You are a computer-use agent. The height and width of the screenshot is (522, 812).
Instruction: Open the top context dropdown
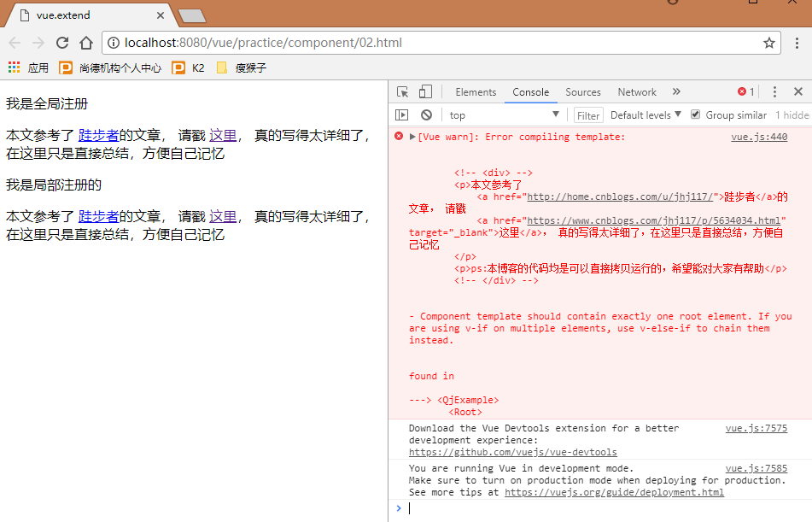coord(504,115)
